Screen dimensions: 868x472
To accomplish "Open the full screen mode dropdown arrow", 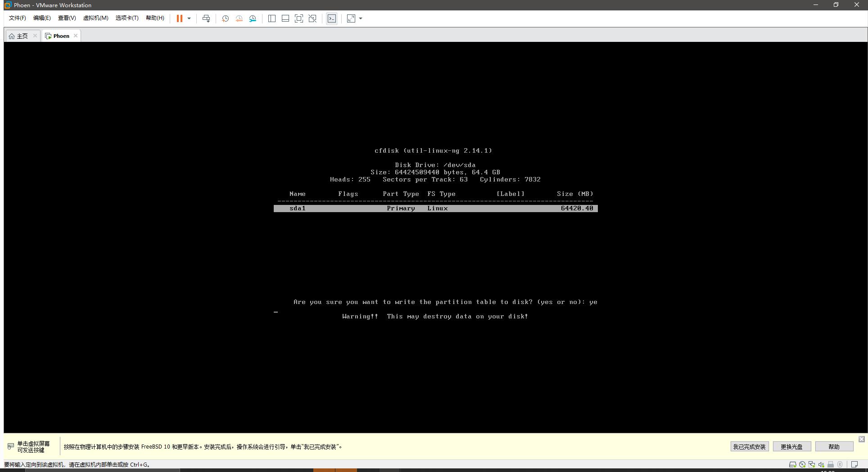I will coord(360,18).
